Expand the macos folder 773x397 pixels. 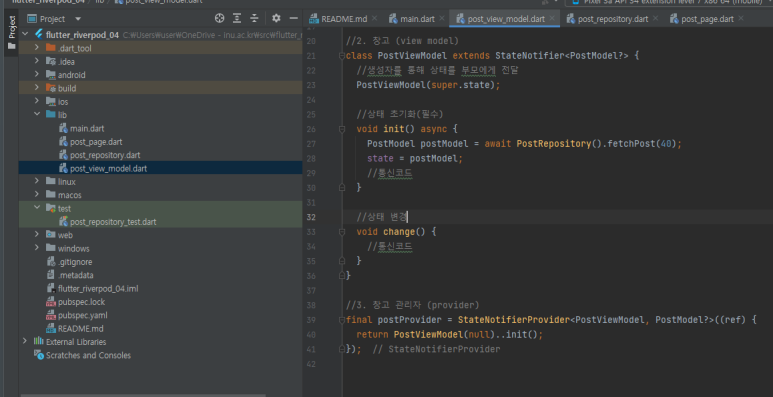tap(37, 194)
